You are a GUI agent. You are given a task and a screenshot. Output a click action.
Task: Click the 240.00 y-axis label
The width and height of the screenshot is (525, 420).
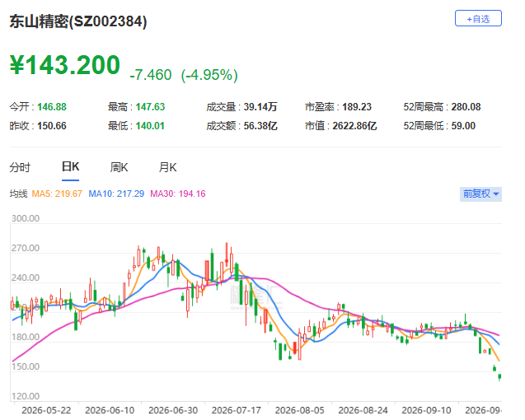pyautogui.click(x=26, y=278)
